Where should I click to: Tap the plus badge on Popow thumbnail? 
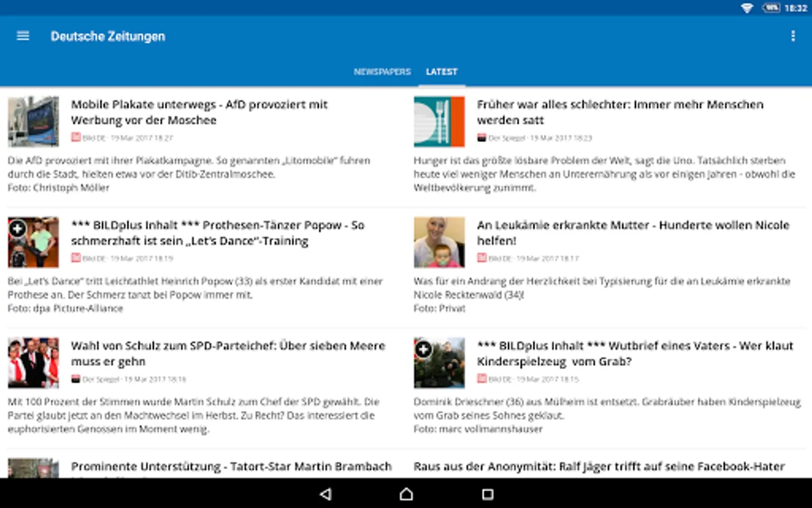click(x=17, y=228)
